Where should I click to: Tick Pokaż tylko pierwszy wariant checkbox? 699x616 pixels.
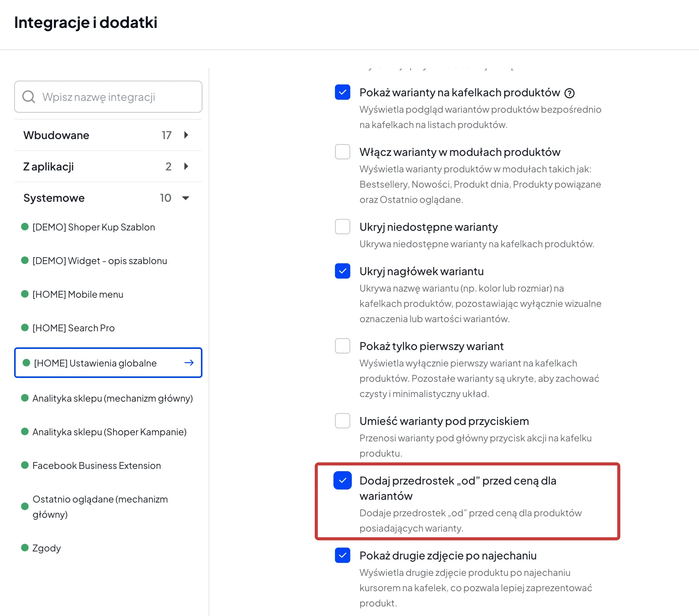pos(343,346)
